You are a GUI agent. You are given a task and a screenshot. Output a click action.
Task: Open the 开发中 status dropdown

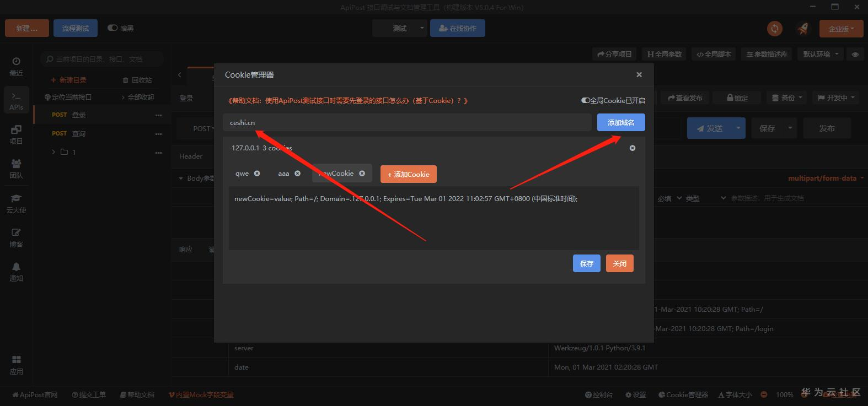click(x=835, y=98)
